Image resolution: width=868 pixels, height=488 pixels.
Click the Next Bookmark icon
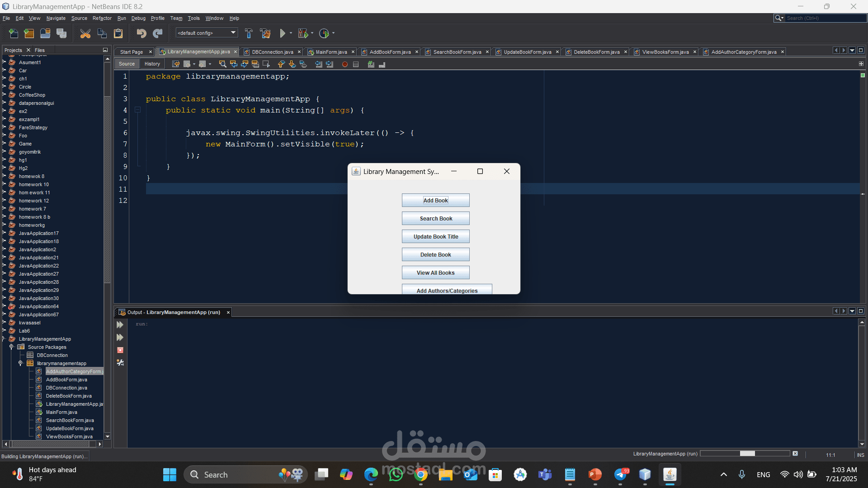click(292, 64)
